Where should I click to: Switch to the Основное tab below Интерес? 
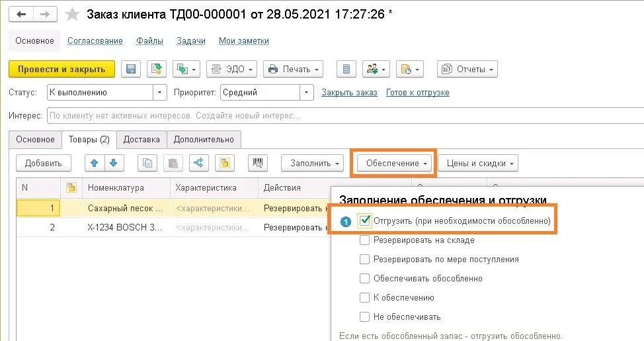(35, 140)
